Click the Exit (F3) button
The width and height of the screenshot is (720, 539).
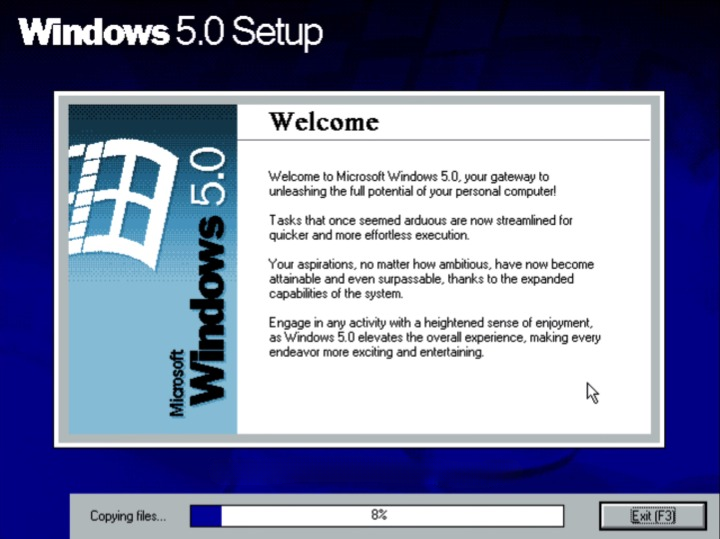(x=652, y=516)
